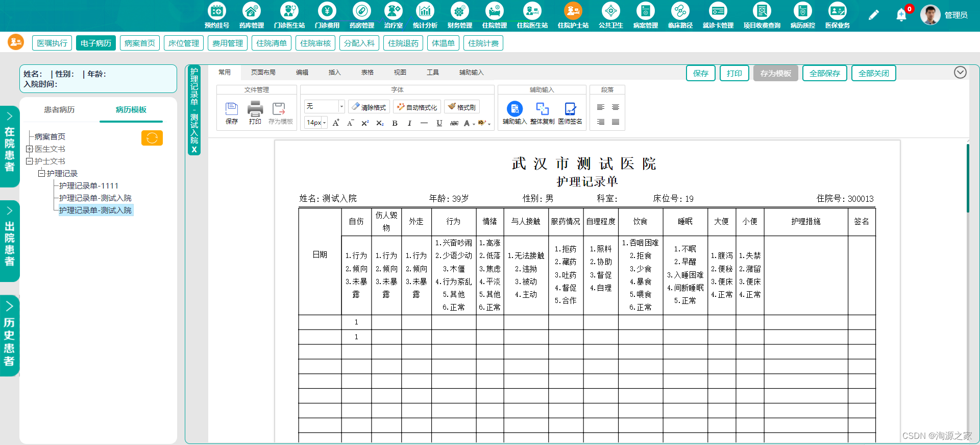Screen dimensions: 980x445
Task: Open the 住院管理 module icon
Action: (494, 11)
